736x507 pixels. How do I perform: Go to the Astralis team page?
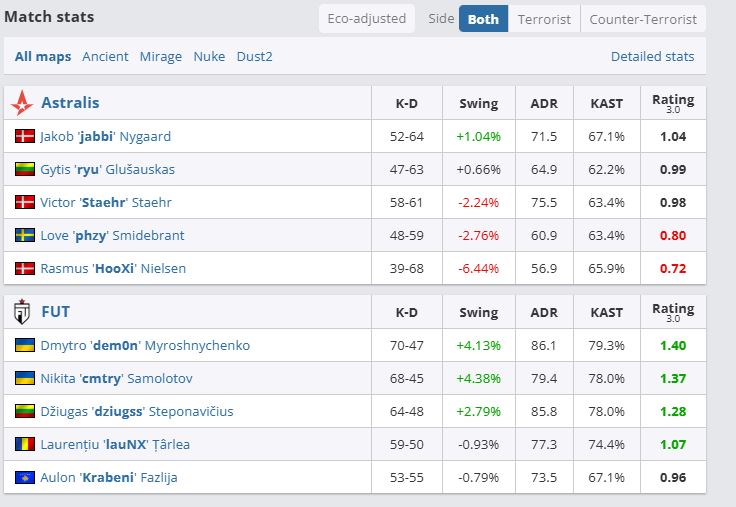[x=70, y=103]
